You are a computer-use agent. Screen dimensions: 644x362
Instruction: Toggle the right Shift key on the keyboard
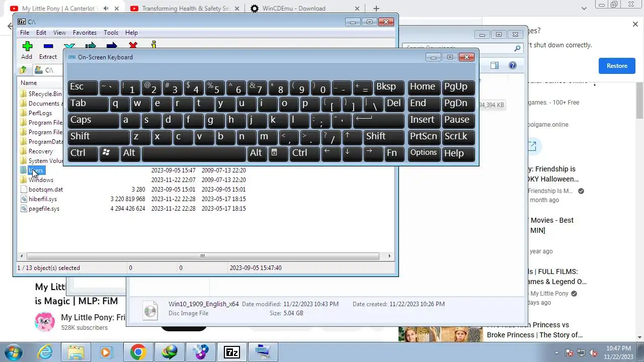[384, 137]
